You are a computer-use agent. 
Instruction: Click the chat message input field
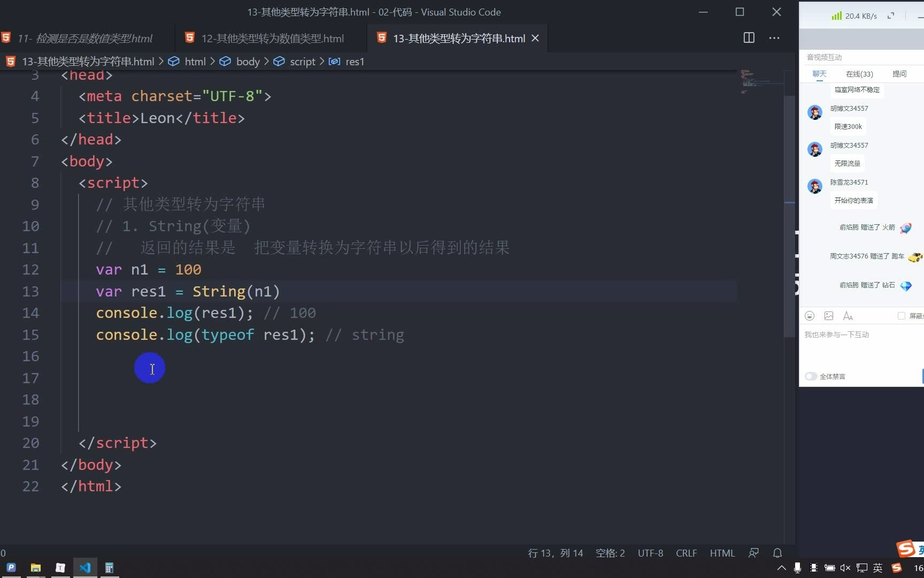[x=861, y=348]
